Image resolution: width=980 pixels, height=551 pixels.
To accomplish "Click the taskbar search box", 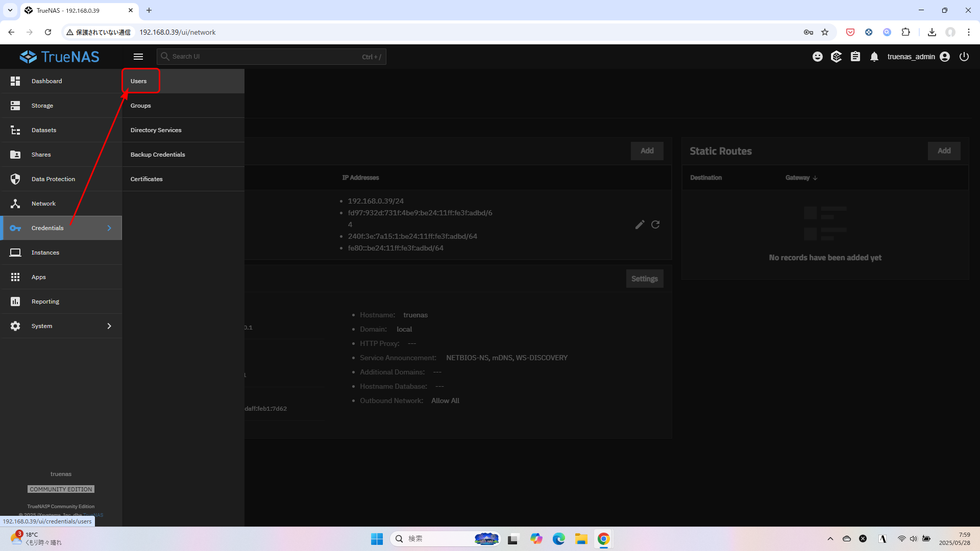I will [445, 539].
